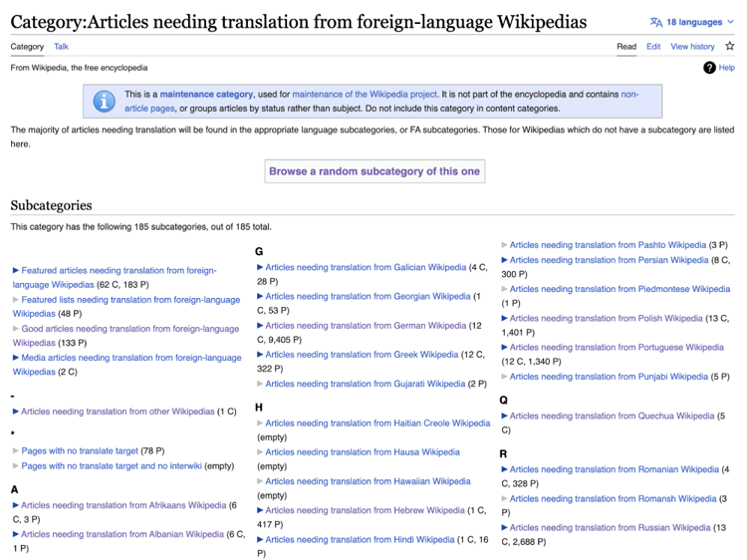Follow the non-article pages link
Screen dimensions: 747x560
381,101
